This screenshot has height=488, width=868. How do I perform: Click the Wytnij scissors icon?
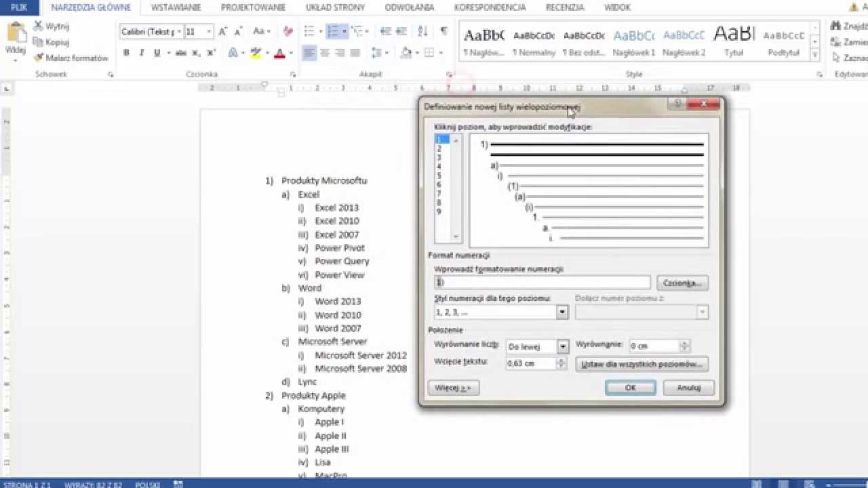click(x=39, y=26)
